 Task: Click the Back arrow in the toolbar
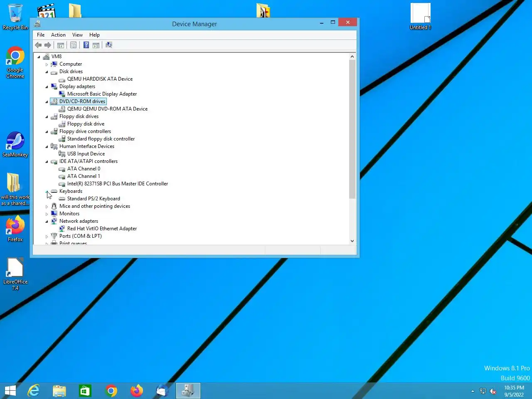pos(38,45)
